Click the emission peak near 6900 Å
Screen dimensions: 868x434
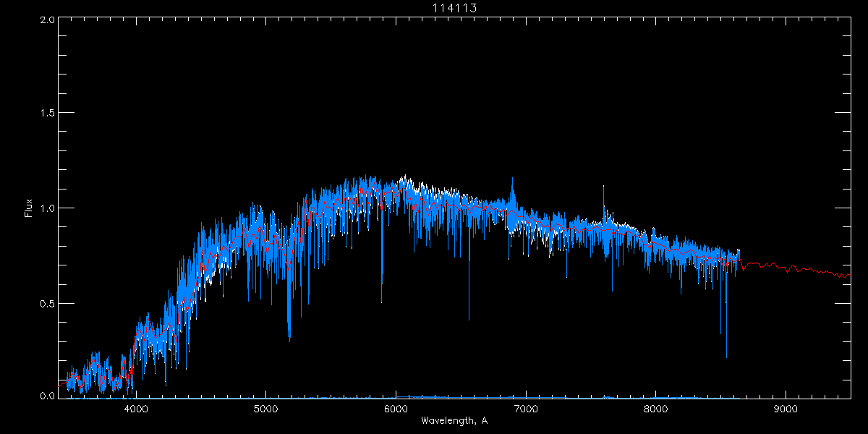pyautogui.click(x=513, y=181)
